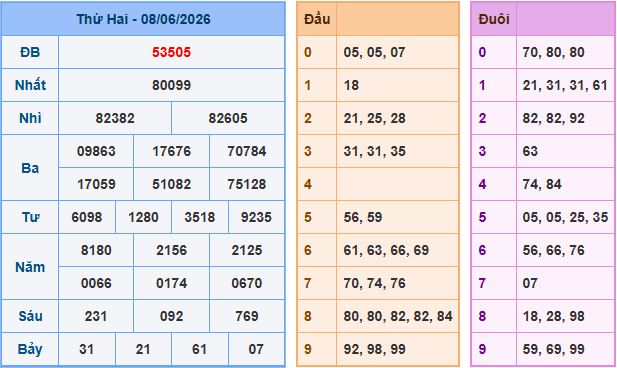The width and height of the screenshot is (617, 368).
Task: Select Ba prize number 09863
Action: (96, 151)
